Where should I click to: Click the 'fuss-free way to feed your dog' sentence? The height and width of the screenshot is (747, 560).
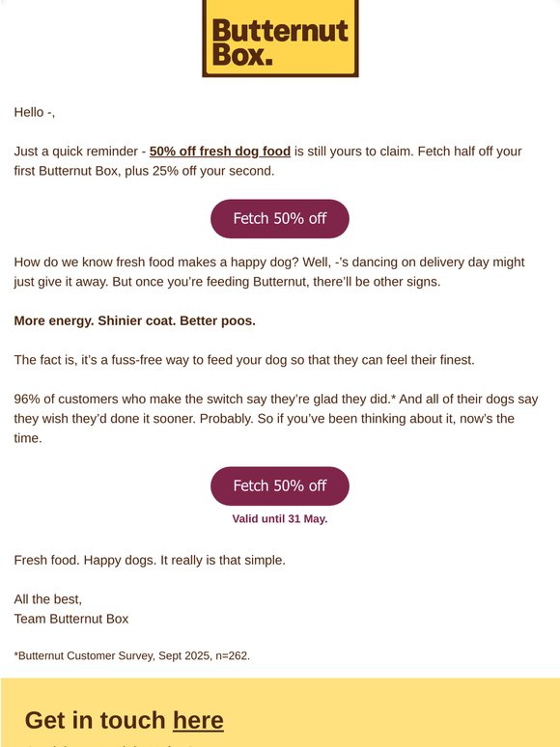coord(244,360)
